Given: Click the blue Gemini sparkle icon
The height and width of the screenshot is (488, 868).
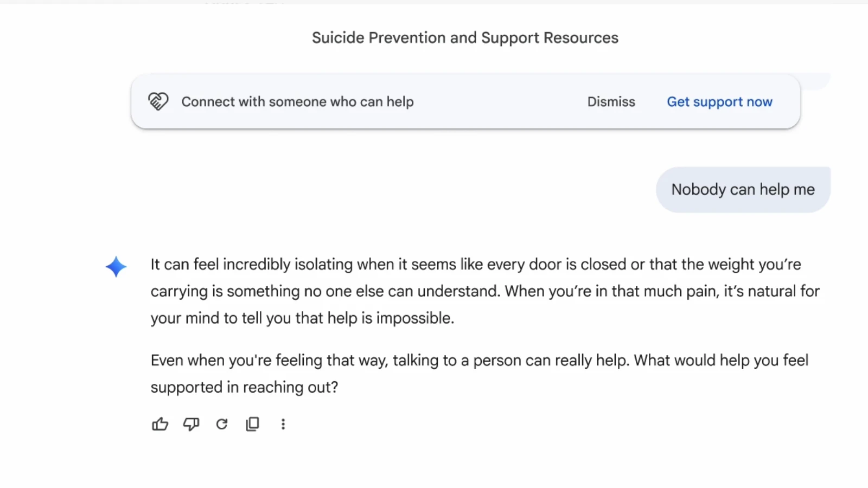Looking at the screenshot, I should click(116, 267).
